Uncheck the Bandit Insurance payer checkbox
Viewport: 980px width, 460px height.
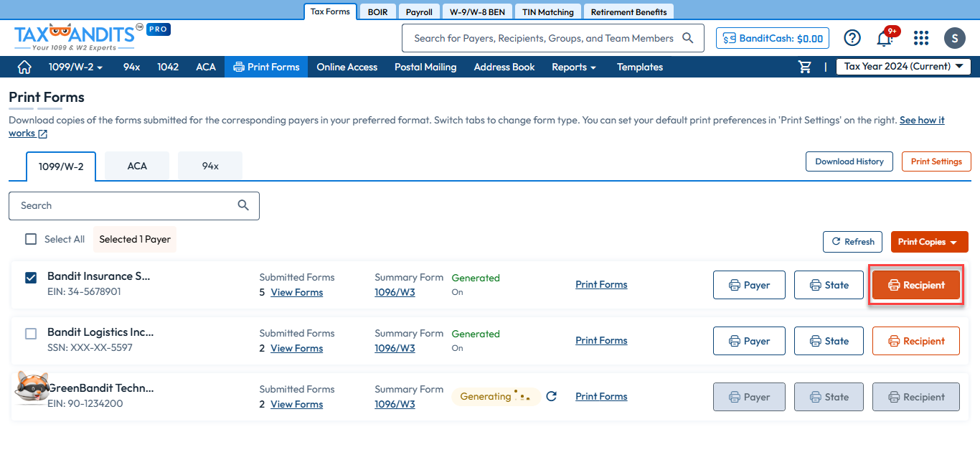tap(31, 277)
